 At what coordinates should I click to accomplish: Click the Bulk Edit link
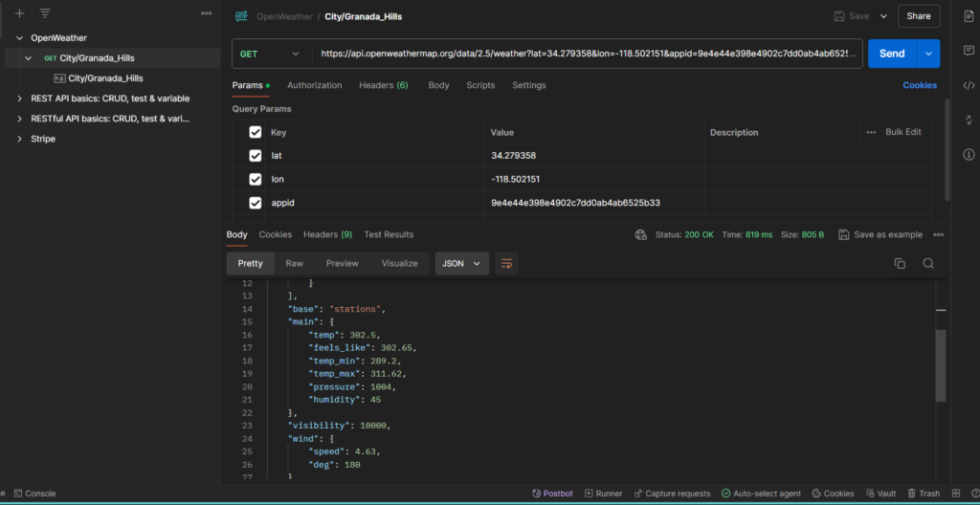click(903, 133)
